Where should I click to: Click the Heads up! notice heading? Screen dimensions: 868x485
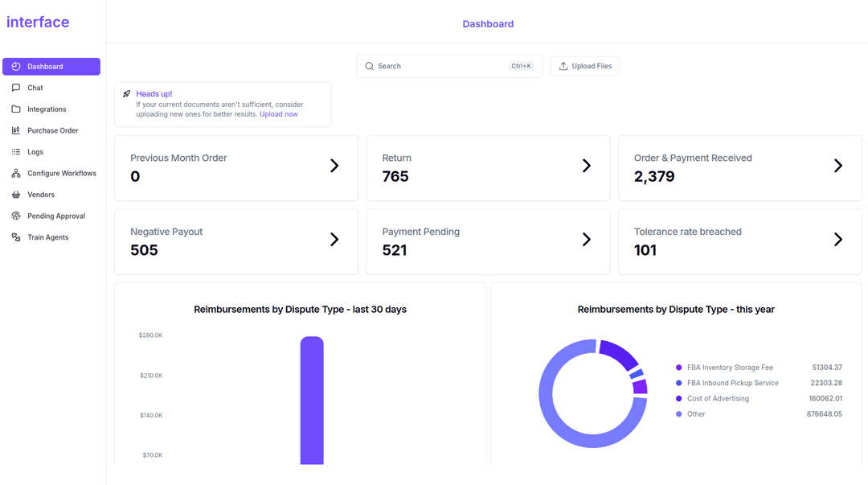pyautogui.click(x=154, y=93)
